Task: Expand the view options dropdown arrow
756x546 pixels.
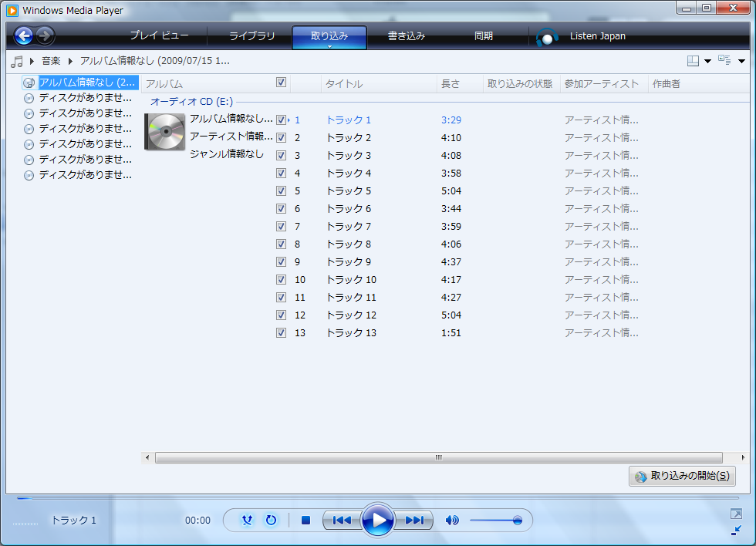Action: (x=741, y=61)
